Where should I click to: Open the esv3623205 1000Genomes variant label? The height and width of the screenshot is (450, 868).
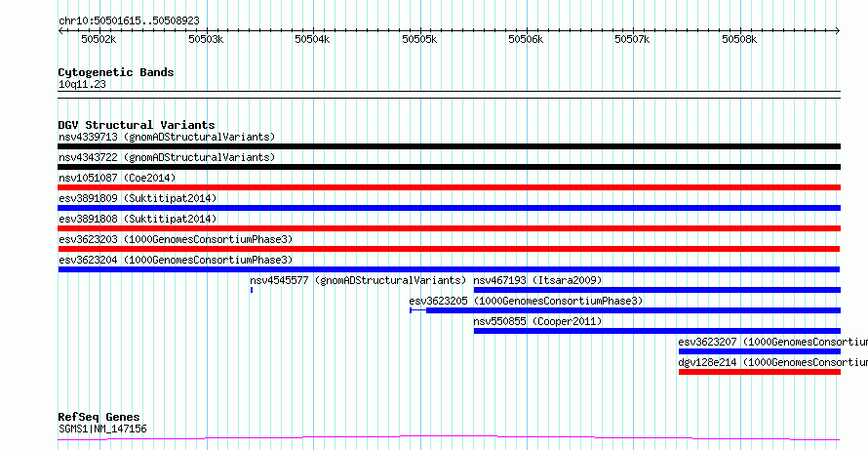(526, 301)
